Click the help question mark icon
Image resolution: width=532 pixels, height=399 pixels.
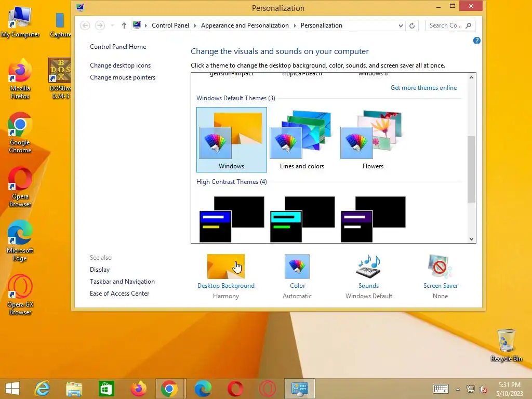(x=477, y=41)
